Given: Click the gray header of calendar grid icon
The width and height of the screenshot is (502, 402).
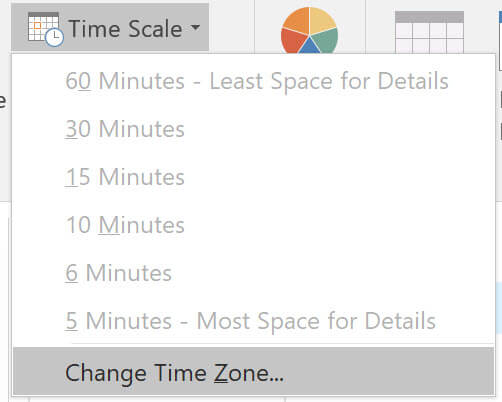Looking at the screenshot, I should [429, 17].
